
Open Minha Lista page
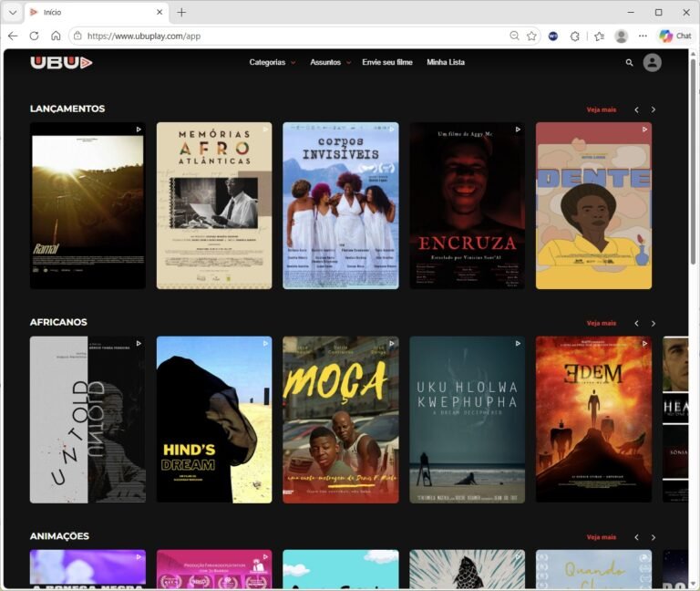(446, 63)
